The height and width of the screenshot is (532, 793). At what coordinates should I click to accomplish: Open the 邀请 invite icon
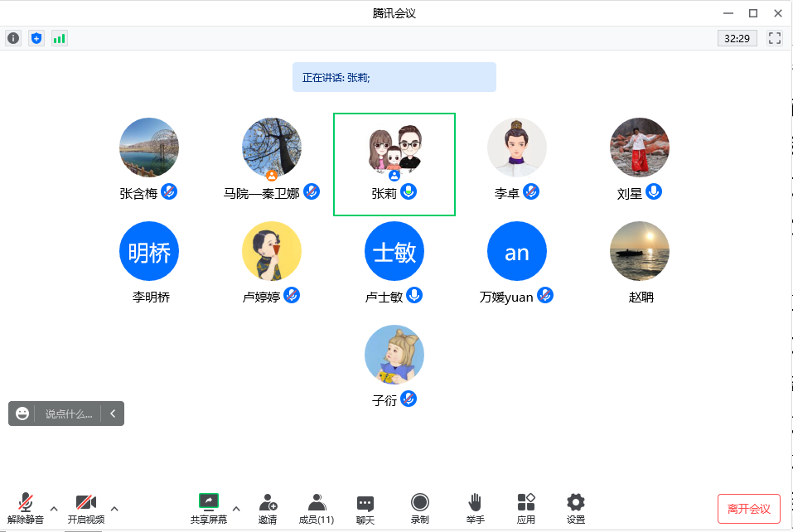coord(268,507)
